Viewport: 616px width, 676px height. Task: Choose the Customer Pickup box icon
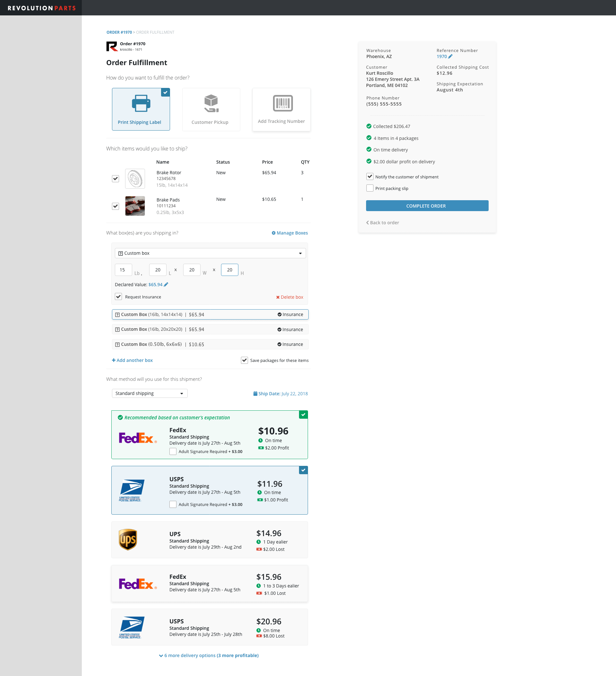pyautogui.click(x=211, y=103)
